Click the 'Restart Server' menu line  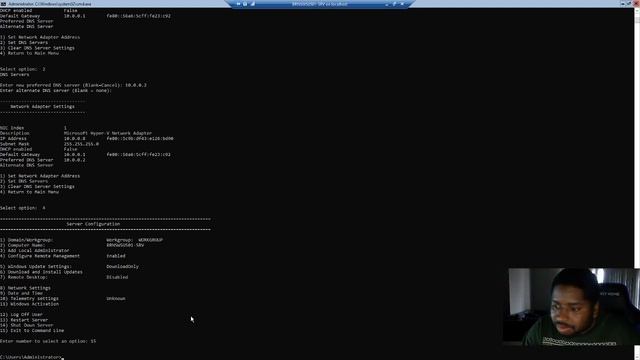[x=24, y=320]
